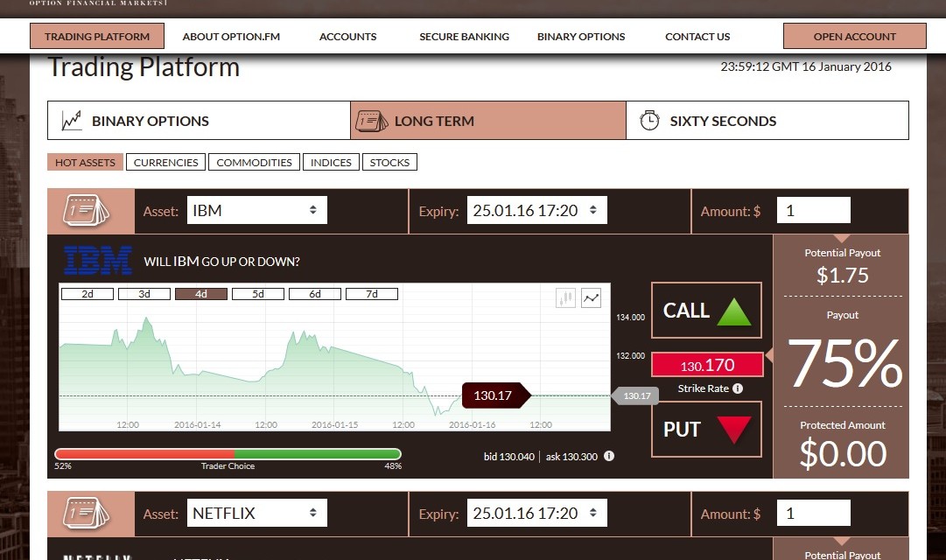
Task: Filter assets by Currencies
Action: pos(165,162)
